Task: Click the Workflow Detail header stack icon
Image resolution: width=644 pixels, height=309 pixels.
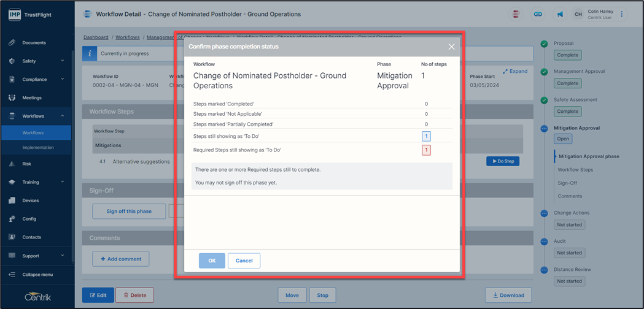Action: pyautogui.click(x=87, y=14)
